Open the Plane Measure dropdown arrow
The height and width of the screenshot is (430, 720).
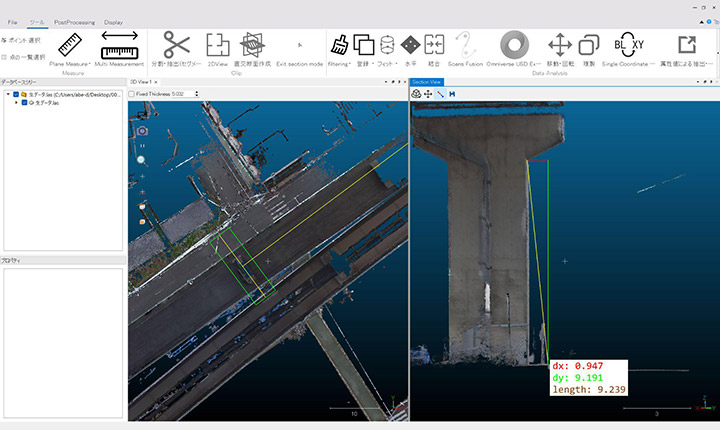(x=90, y=64)
